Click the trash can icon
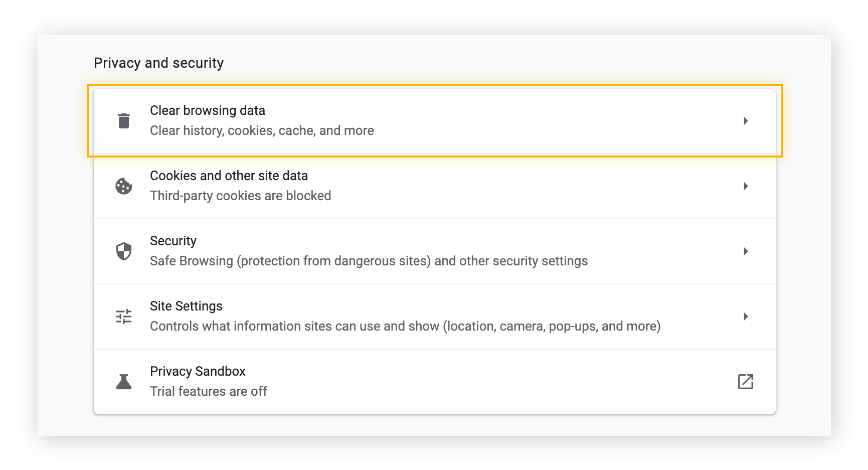The width and height of the screenshot is (868, 470). 124,121
